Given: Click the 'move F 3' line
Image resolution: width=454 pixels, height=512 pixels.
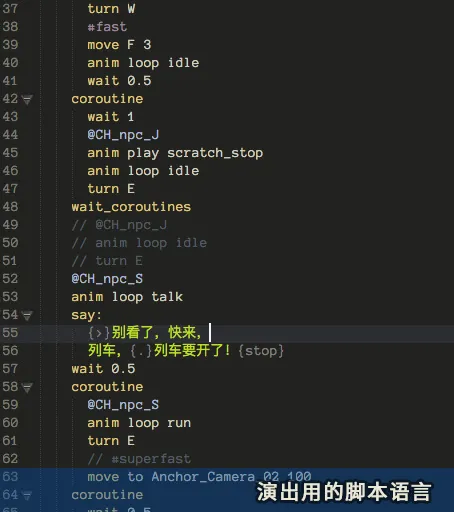Looking at the screenshot, I should pos(119,45).
